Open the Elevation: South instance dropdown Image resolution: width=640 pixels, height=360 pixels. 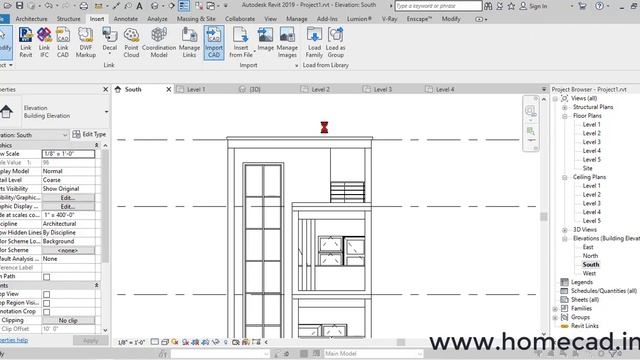[x=34, y=135]
